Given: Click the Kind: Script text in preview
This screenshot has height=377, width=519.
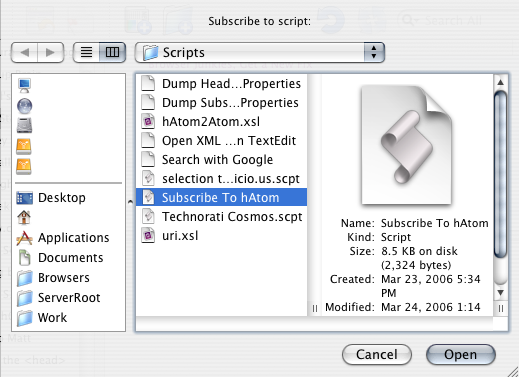Looking at the screenshot, I should 379,237.
